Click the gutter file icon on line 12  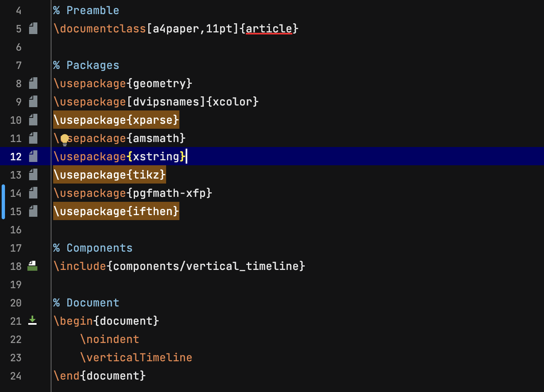pyautogui.click(x=33, y=156)
